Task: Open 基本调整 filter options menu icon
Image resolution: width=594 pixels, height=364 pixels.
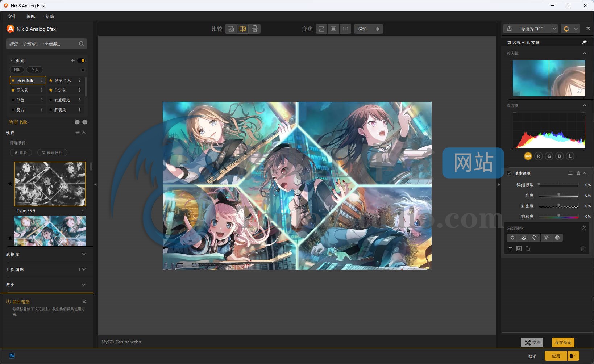Action: [570, 173]
